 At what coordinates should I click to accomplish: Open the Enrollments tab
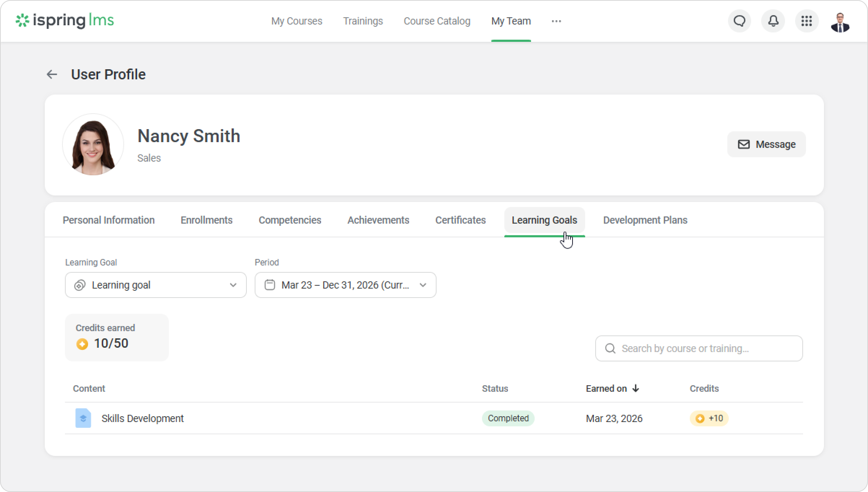click(x=206, y=220)
